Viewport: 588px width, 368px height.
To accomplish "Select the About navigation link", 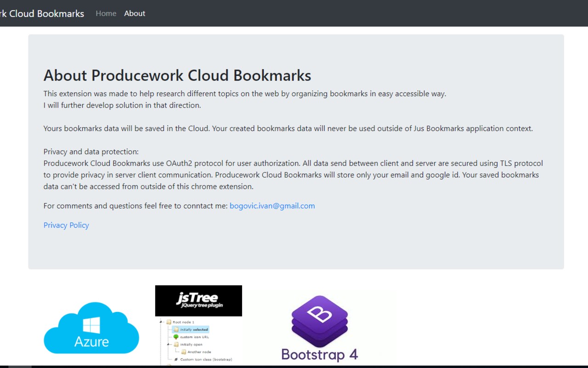I will 135,13.
